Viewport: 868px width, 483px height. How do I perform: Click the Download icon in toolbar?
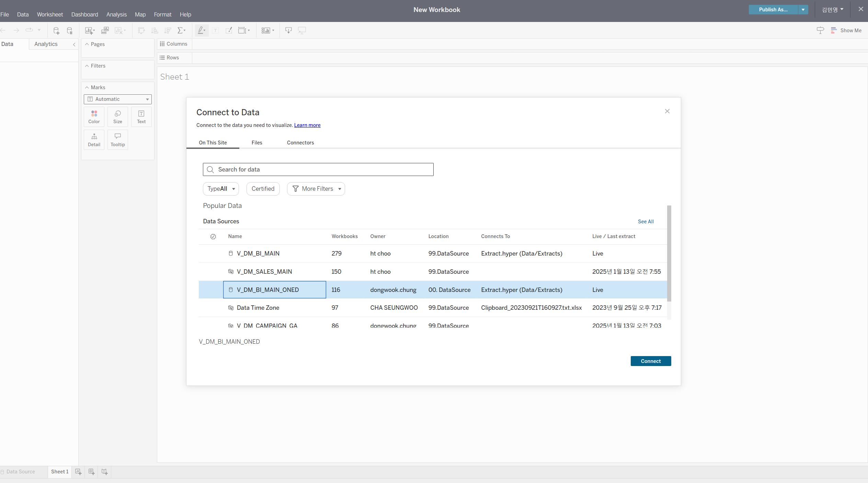pyautogui.click(x=288, y=31)
